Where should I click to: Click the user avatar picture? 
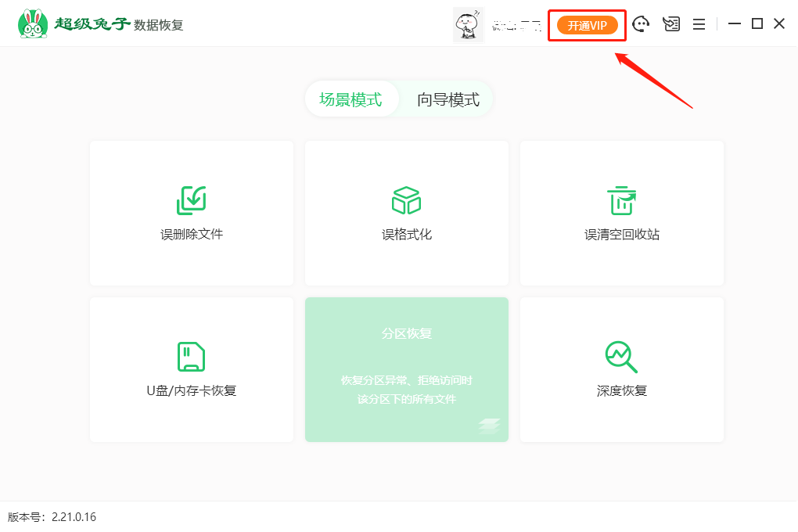(x=468, y=25)
